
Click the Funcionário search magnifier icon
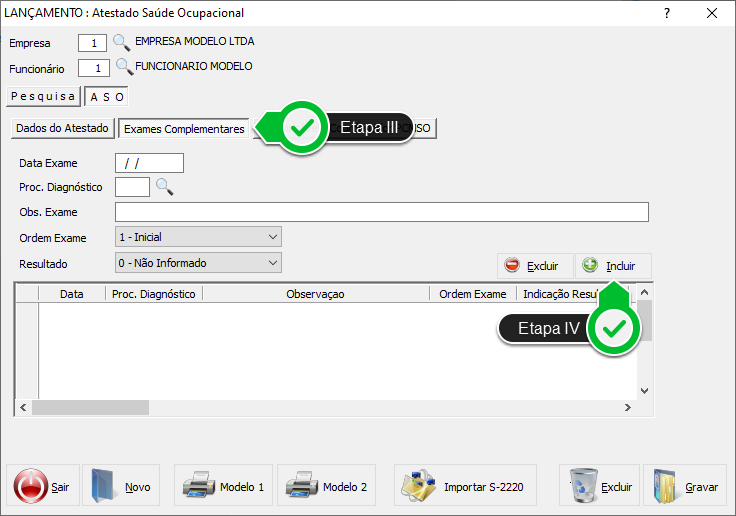click(124, 68)
